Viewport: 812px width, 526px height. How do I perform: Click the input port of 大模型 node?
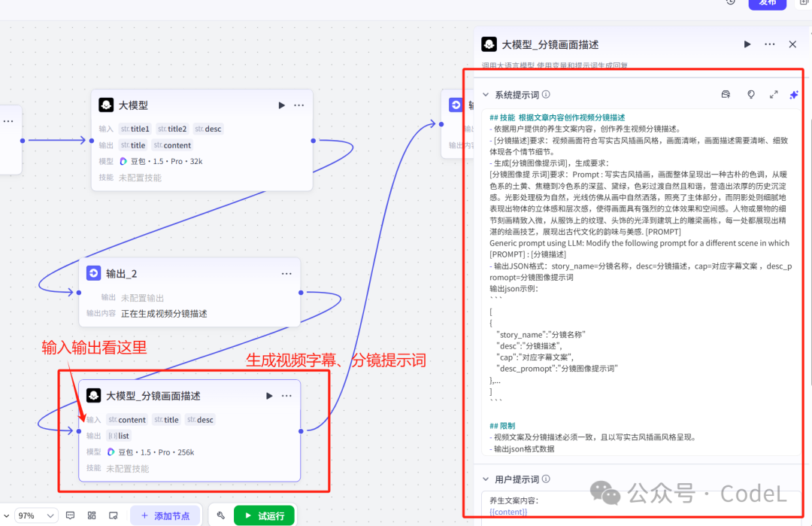[92, 141]
